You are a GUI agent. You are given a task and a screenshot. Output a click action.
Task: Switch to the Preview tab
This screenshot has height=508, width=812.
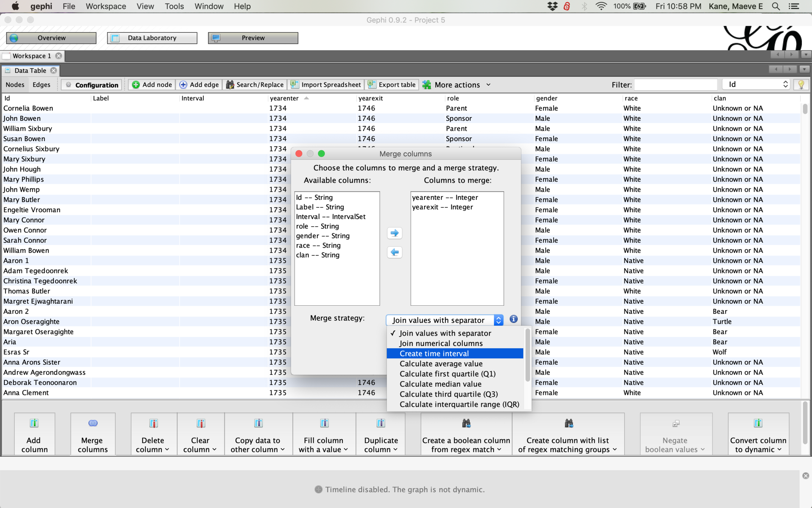click(x=253, y=38)
